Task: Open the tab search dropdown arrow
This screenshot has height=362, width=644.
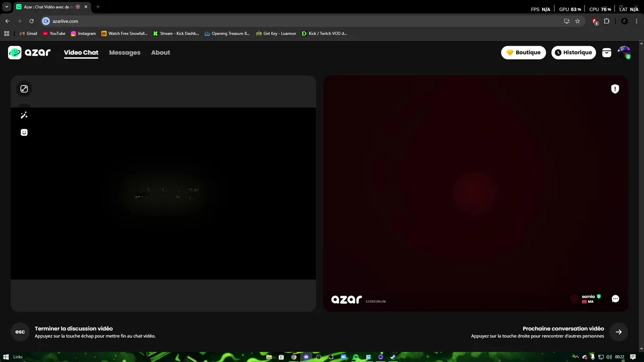Action: (7, 7)
